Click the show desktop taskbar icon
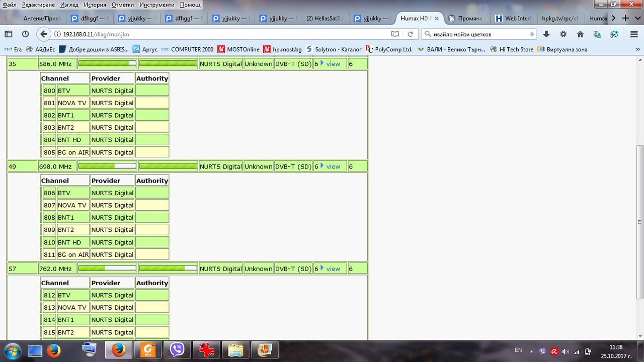The image size is (644, 362). [x=35, y=350]
